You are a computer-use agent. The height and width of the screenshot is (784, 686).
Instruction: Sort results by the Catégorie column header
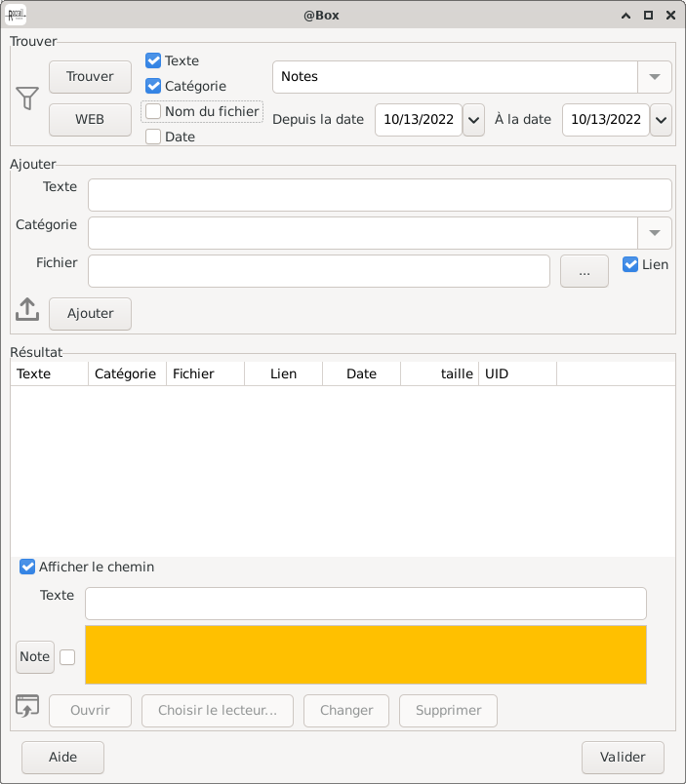(126, 373)
